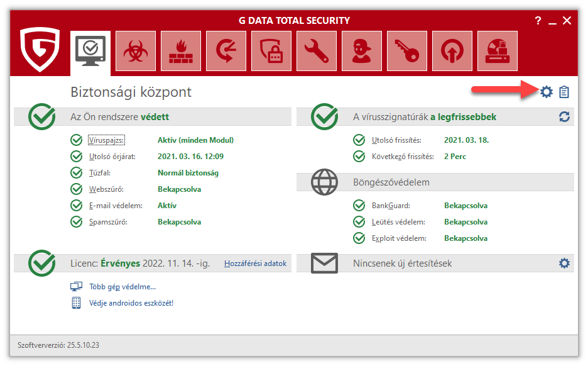588x366 pixels.
Task: Click the help question mark icon
Action: point(538,21)
